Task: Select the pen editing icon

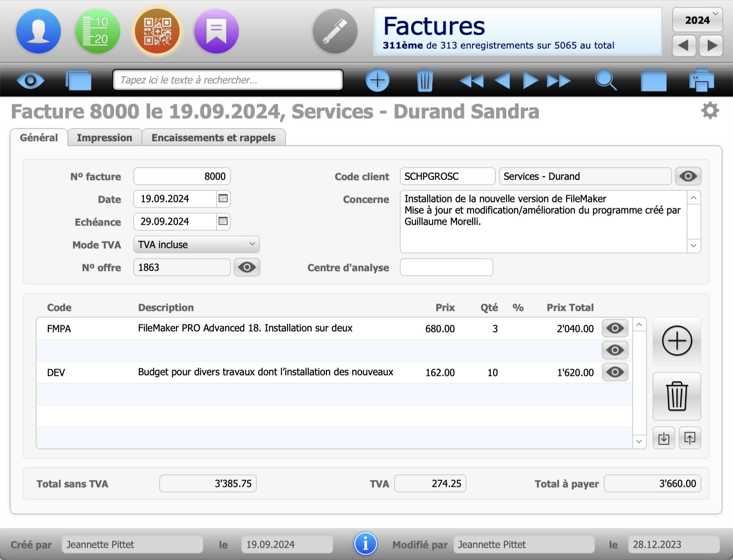Action: pos(335,31)
